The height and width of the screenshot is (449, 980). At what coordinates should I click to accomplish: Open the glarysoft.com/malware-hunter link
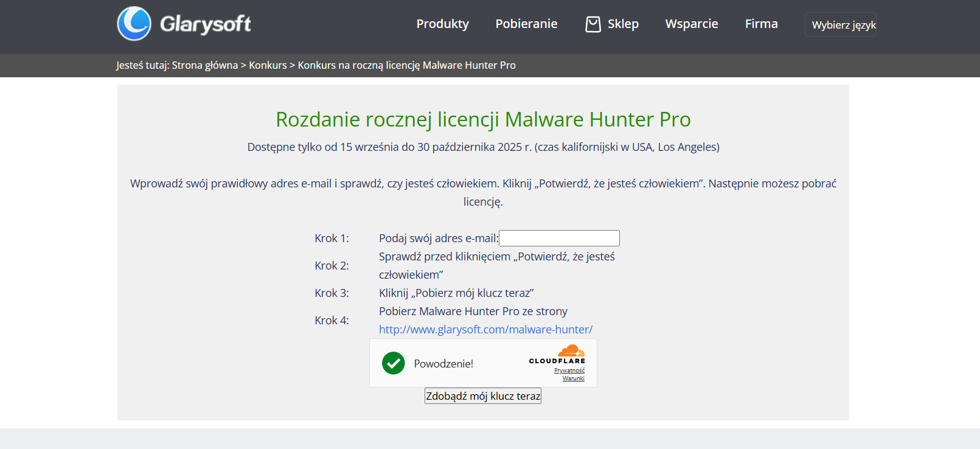coord(485,329)
